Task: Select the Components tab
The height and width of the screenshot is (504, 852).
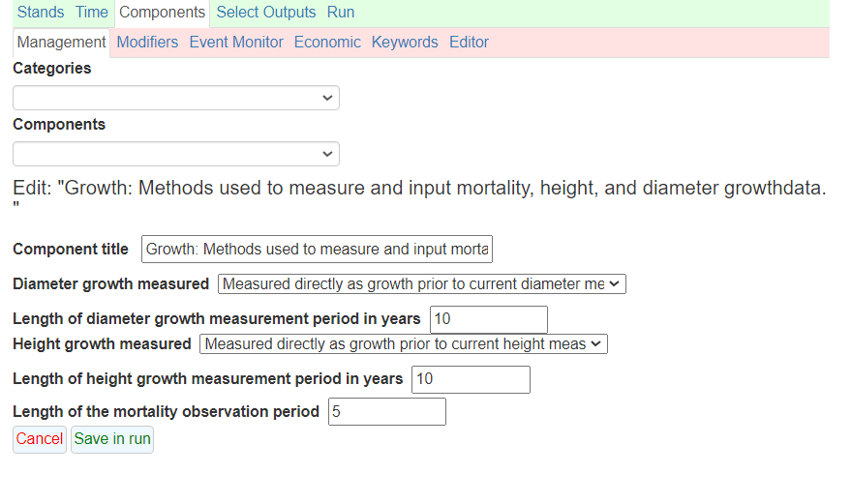Action: point(162,13)
